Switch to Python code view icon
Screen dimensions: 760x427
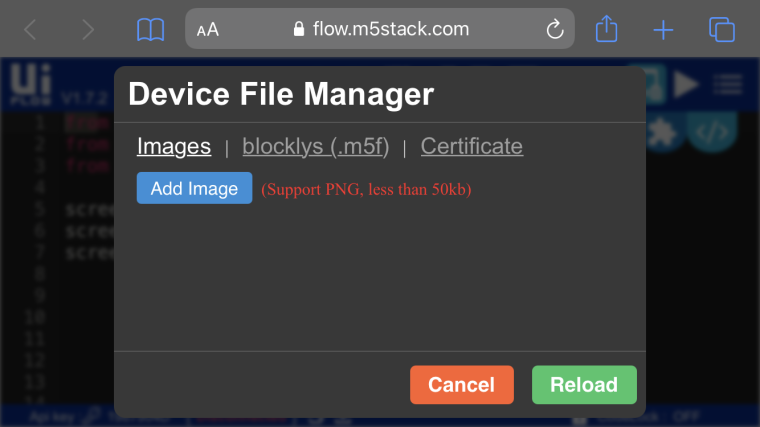pos(712,132)
